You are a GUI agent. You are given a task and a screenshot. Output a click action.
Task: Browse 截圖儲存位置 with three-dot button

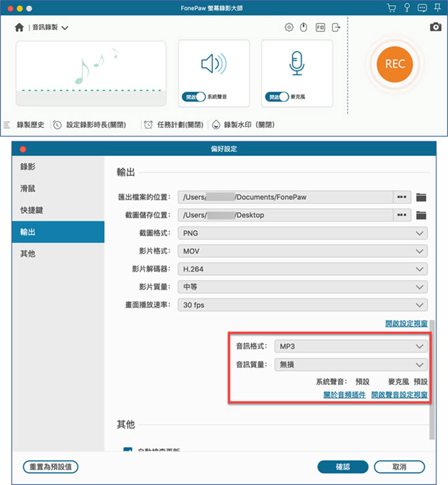click(x=402, y=215)
